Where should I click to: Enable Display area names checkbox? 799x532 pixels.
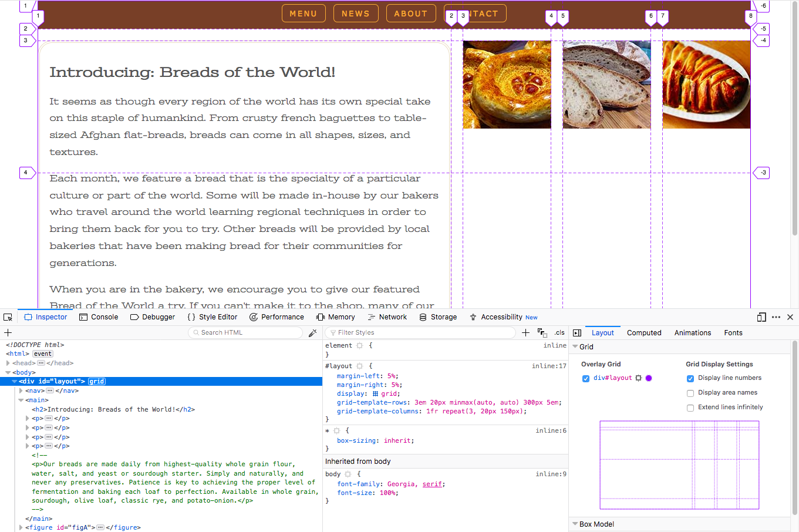690,393
